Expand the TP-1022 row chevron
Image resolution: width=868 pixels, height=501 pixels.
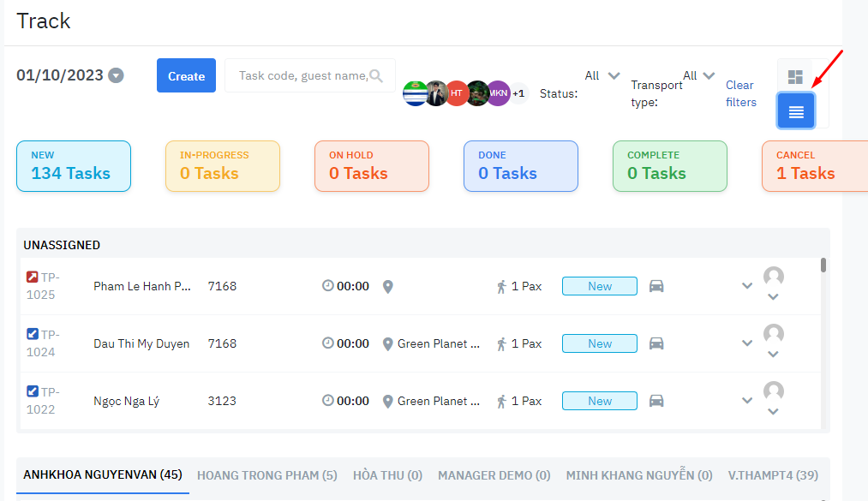[x=747, y=401]
